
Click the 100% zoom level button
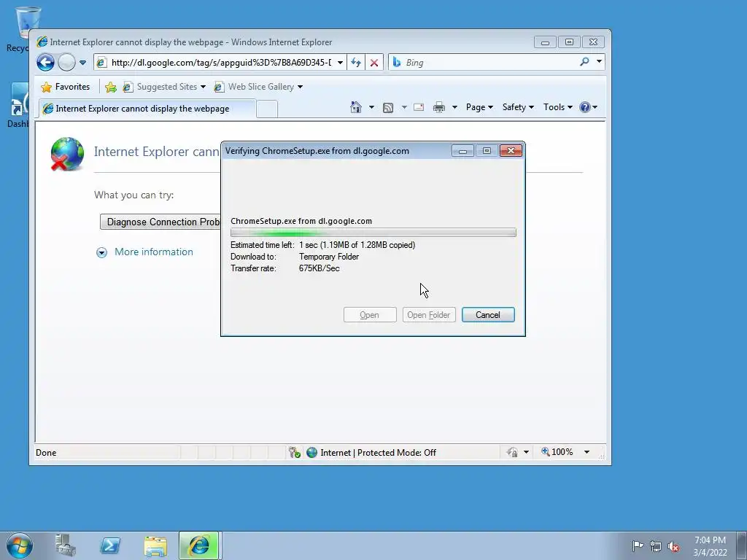click(557, 452)
